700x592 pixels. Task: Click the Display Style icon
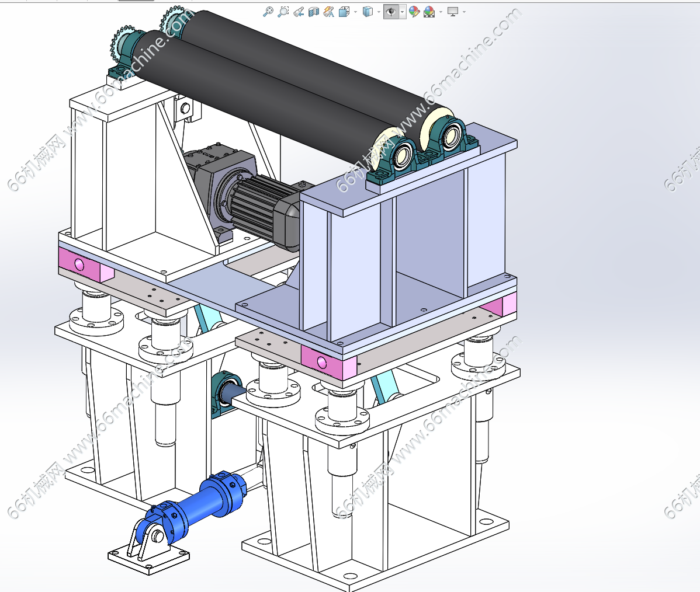(368, 11)
